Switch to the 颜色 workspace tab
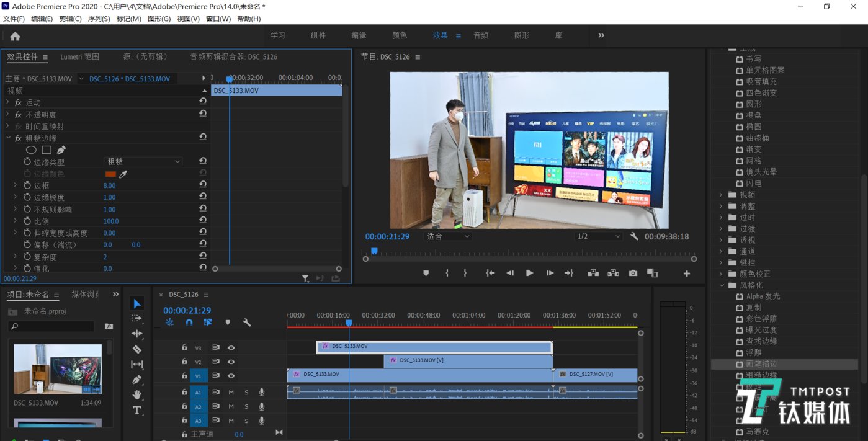868x441 pixels. coord(400,35)
